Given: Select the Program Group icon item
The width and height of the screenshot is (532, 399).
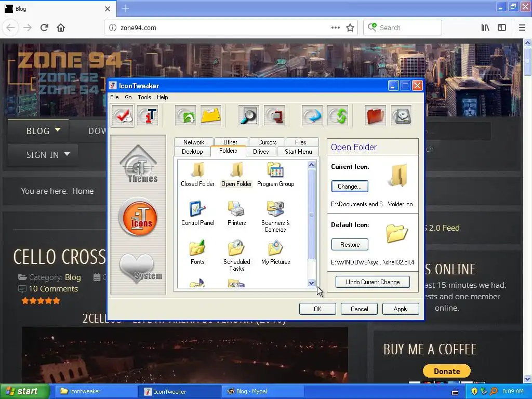Looking at the screenshot, I should [x=275, y=175].
